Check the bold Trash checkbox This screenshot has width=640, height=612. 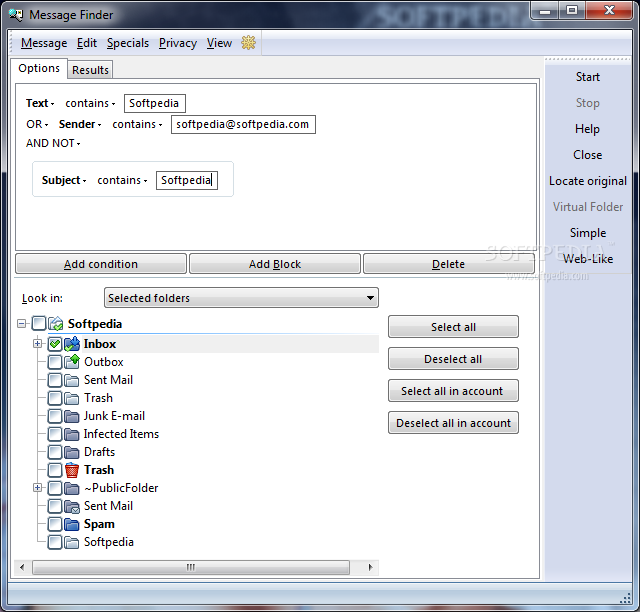(55, 470)
